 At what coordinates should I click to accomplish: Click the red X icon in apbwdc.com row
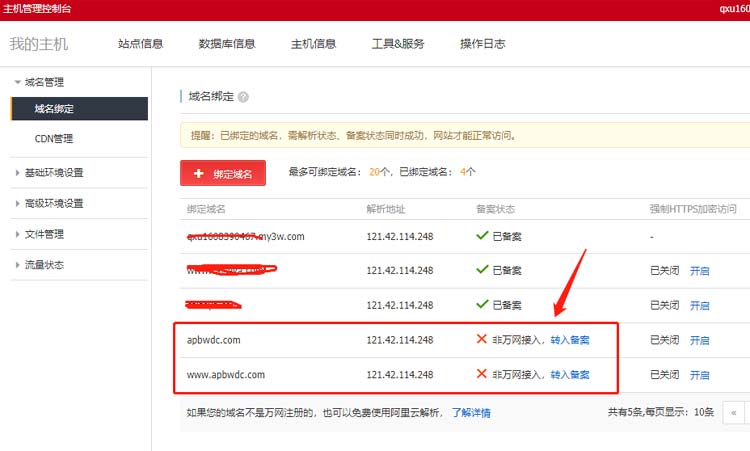click(x=482, y=340)
